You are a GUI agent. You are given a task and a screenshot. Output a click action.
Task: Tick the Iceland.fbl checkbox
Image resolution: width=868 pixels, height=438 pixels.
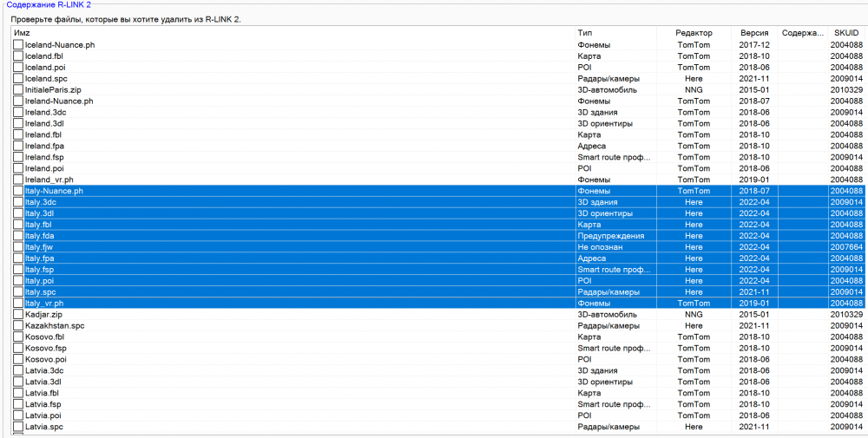tap(18, 56)
